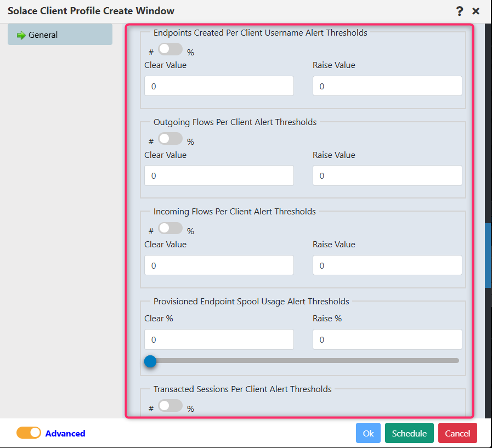This screenshot has width=492, height=448.
Task: Click the Schedule button
Action: (409, 433)
